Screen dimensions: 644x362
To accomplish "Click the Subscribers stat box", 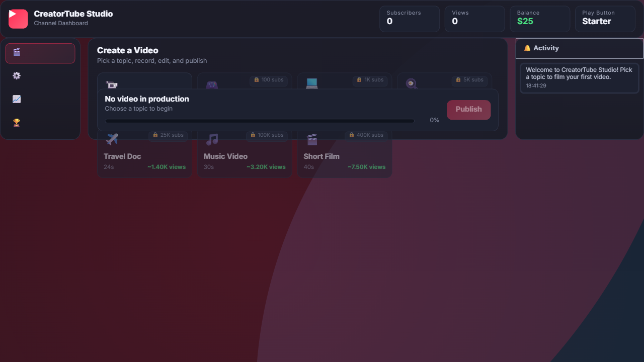I will pyautogui.click(x=410, y=19).
